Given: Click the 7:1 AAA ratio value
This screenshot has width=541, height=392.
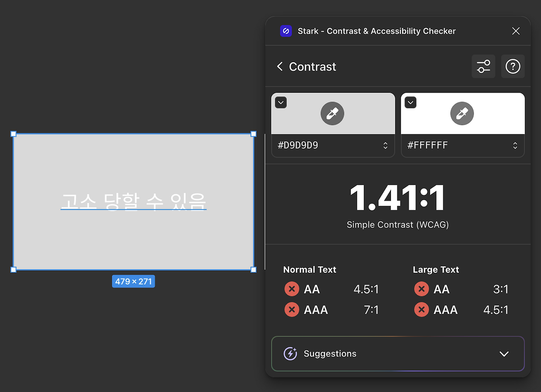Looking at the screenshot, I should tap(372, 310).
